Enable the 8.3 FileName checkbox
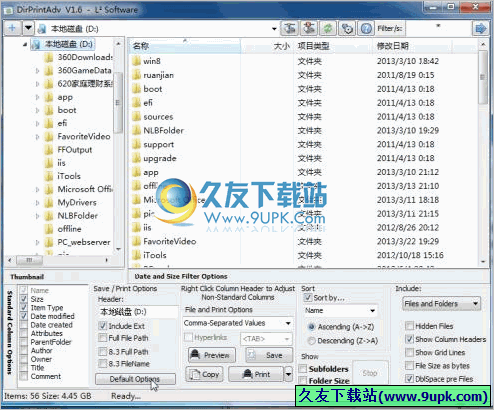Viewport: 494px width, 410px height. pos(103,364)
